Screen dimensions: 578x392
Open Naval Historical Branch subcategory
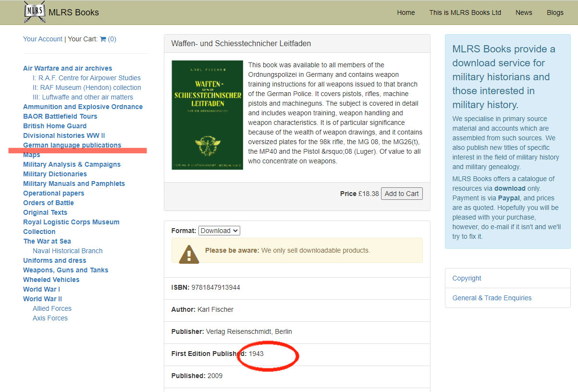[x=67, y=251]
